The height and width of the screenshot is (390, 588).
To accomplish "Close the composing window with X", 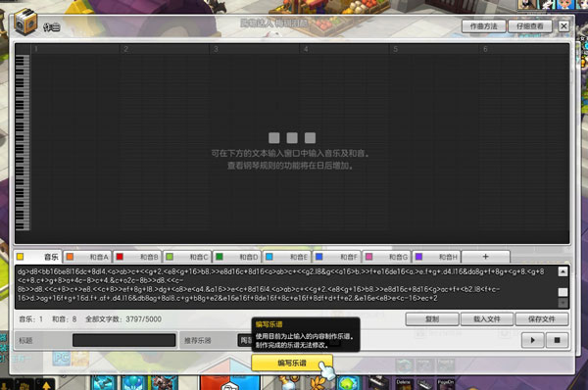I will click(x=563, y=25).
